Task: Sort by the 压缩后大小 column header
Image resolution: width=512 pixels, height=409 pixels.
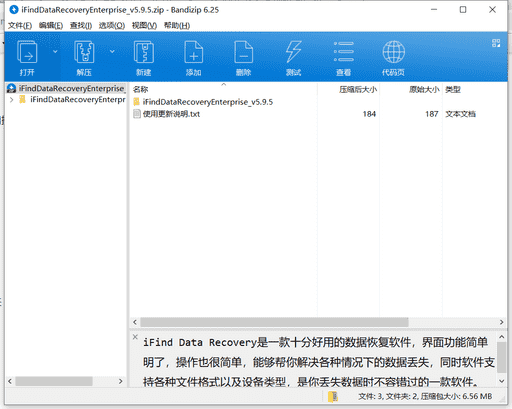Action: (358, 89)
